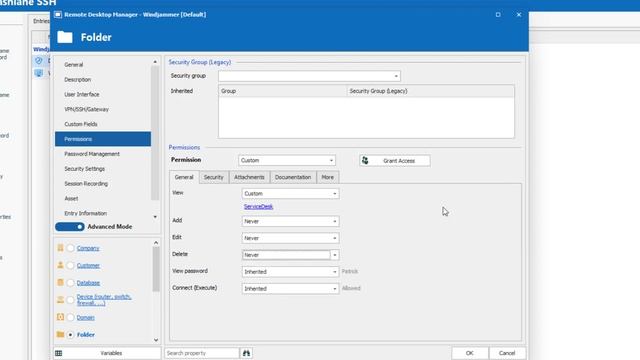The height and width of the screenshot is (360, 640).
Task: Close the Folder dialog window
Action: coord(519,15)
